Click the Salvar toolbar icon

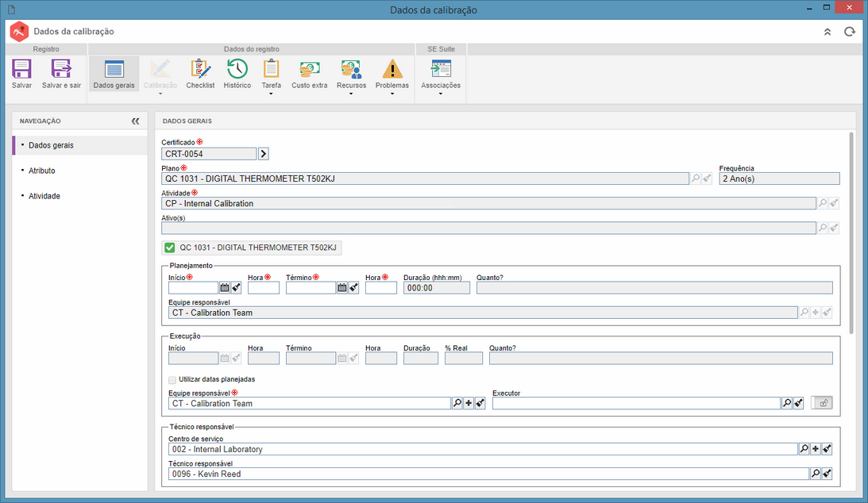[21, 69]
